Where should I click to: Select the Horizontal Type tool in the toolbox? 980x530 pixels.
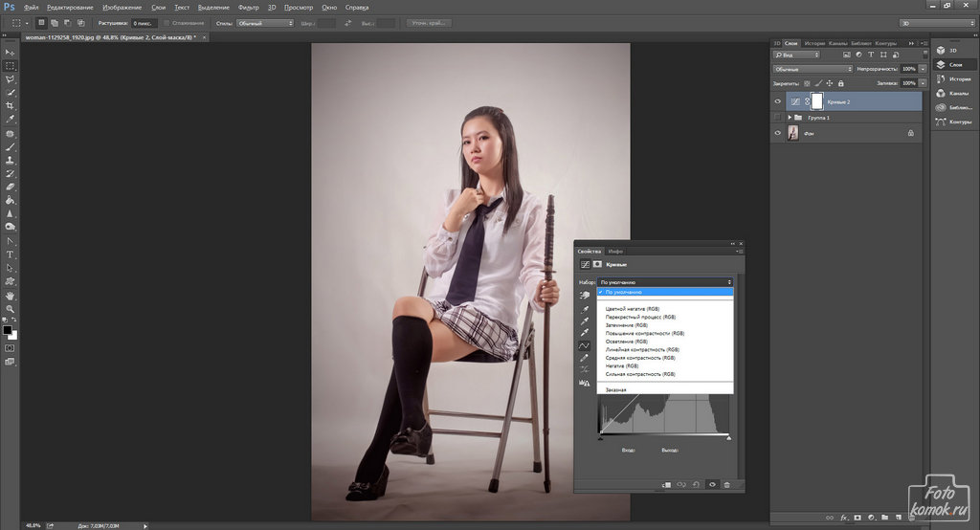coord(10,254)
